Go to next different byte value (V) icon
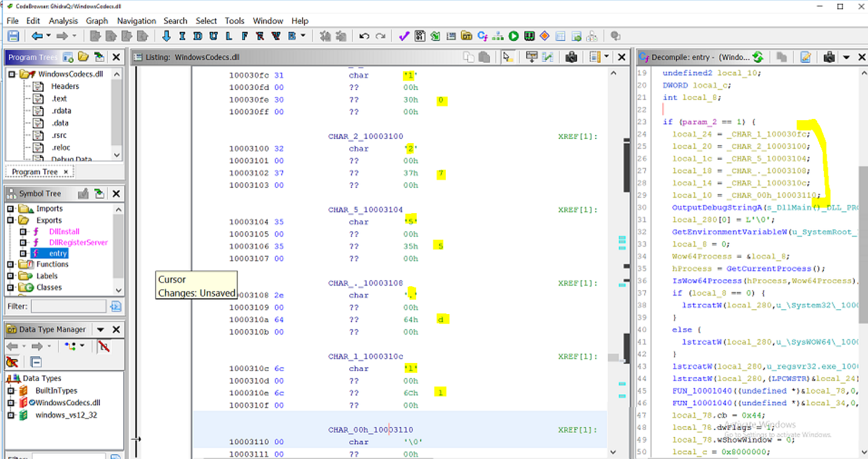 [x=276, y=36]
